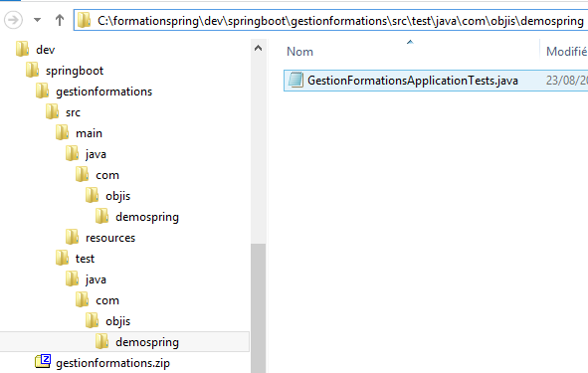Open the recent locations dropdown arrow
The width and height of the screenshot is (588, 373).
(x=37, y=20)
